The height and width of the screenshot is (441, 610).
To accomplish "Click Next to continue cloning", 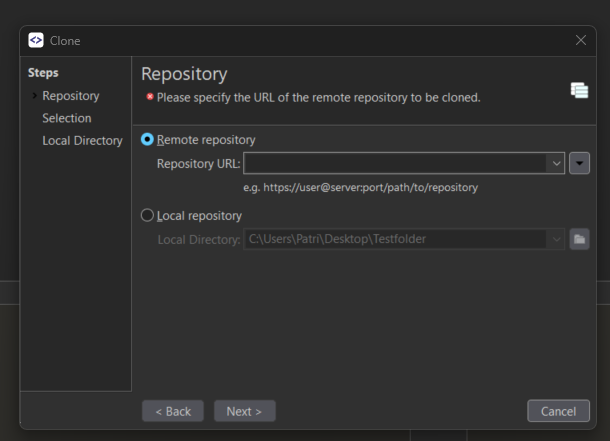I will pyautogui.click(x=244, y=411).
